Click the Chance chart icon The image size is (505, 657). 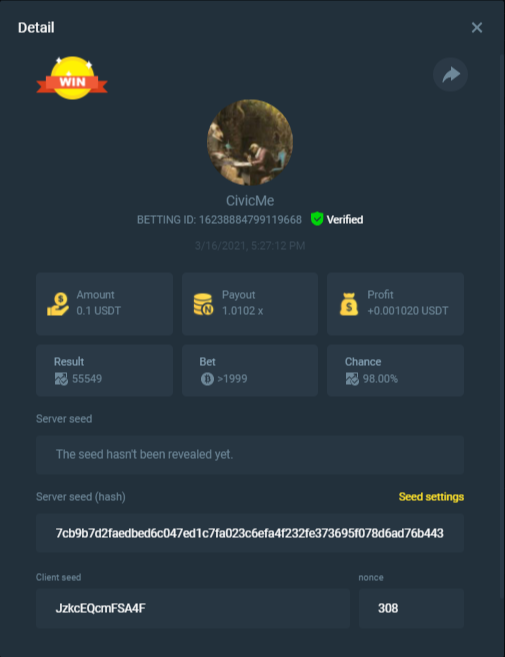click(x=352, y=379)
